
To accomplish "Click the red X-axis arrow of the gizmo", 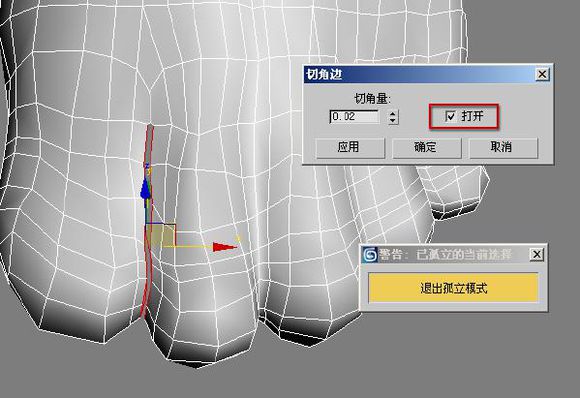I will tap(225, 247).
